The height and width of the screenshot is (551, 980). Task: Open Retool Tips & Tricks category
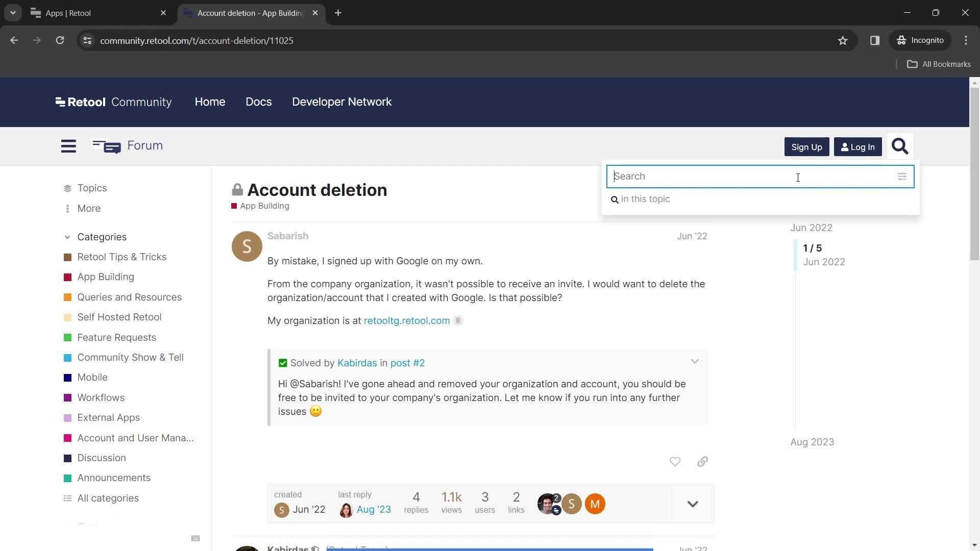coord(121,257)
